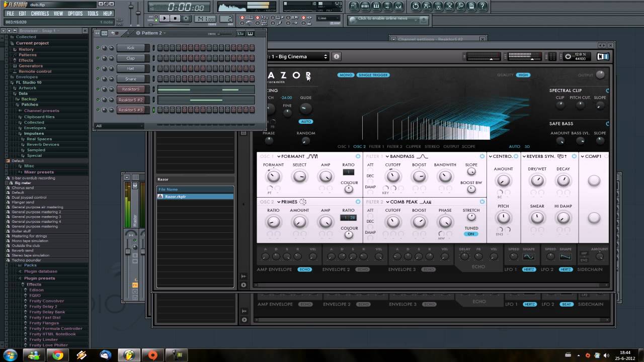Toggle graph editor in step sequencer header
The image size is (644, 362).
[x=240, y=33]
